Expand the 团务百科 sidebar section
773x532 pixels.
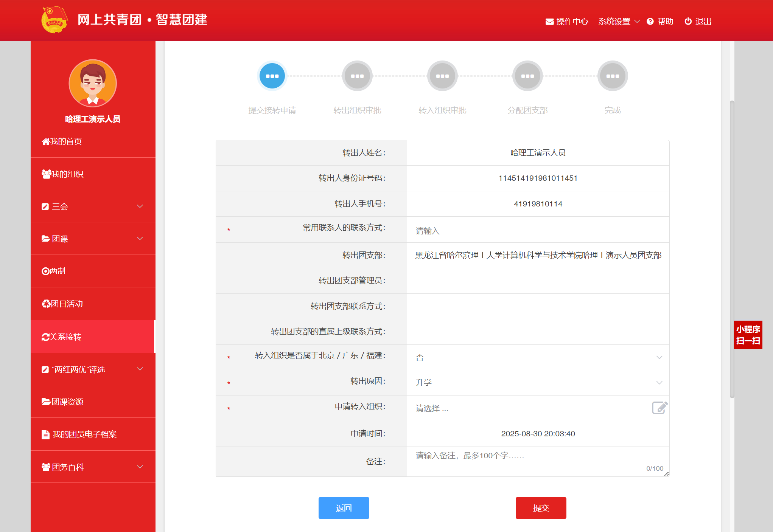click(93, 467)
